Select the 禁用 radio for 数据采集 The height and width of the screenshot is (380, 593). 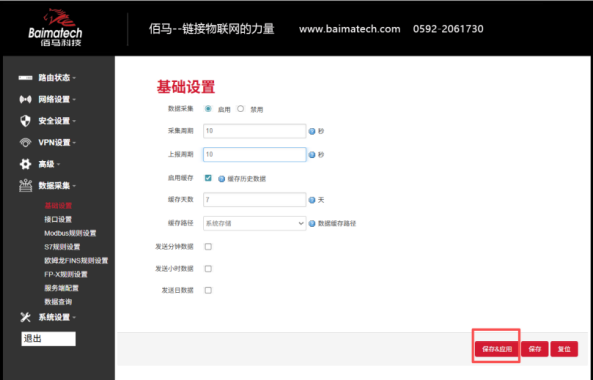coord(241,109)
